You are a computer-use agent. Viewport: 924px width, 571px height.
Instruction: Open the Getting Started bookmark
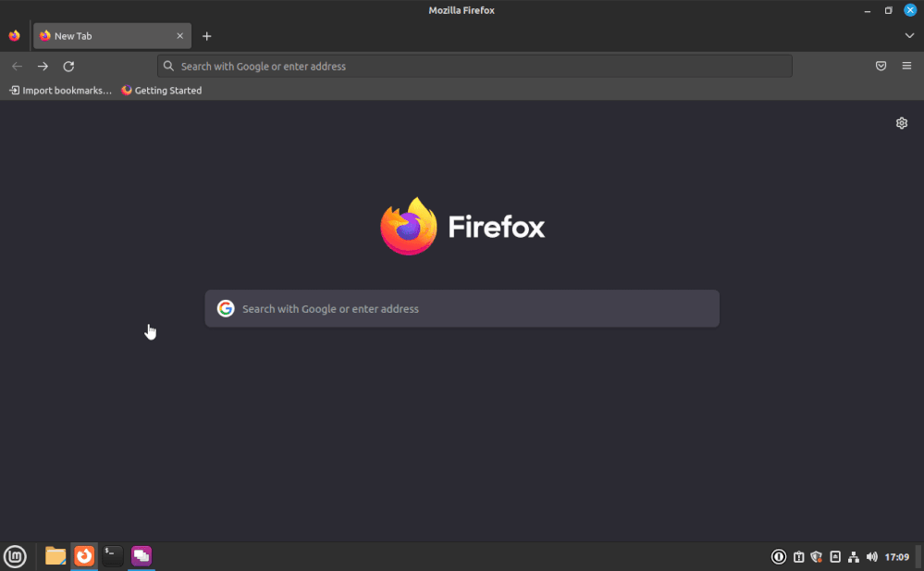[x=162, y=91]
